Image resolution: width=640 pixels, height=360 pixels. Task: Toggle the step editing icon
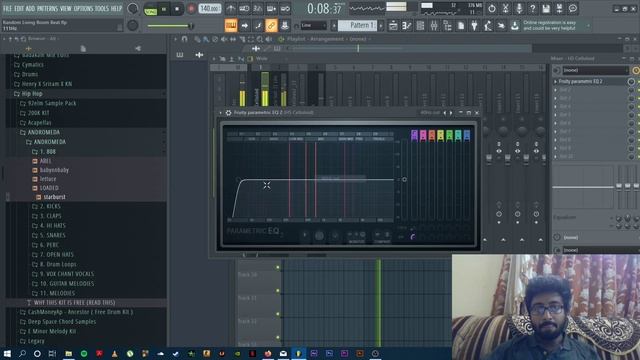coord(258,26)
